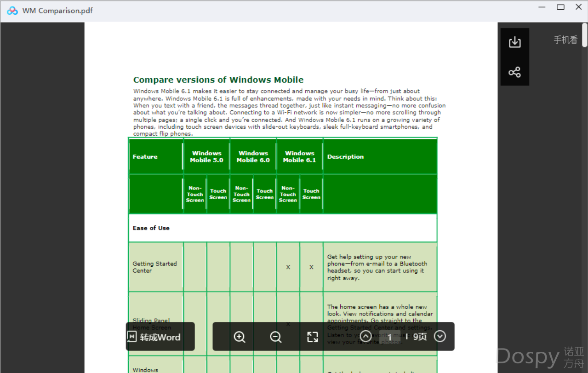Click the 'Windows Mobile 5.0' header cell
588x373 pixels.
206,157
